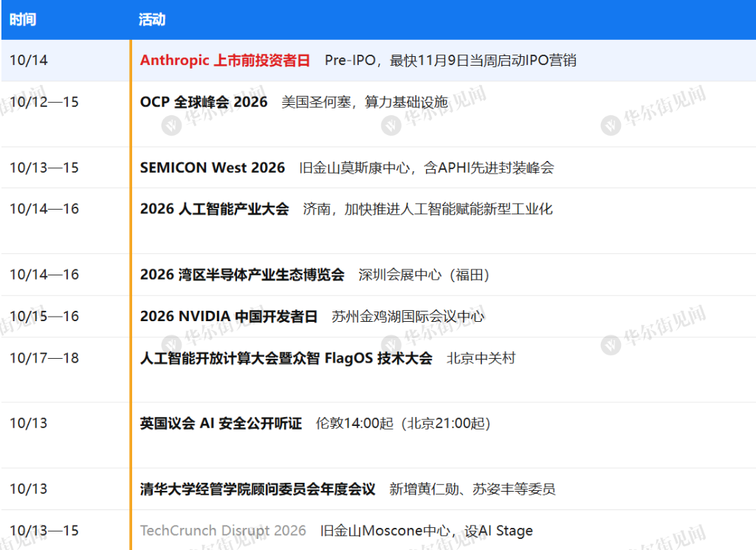Click 北京中关村 location text
756x550 pixels.
coord(481,358)
